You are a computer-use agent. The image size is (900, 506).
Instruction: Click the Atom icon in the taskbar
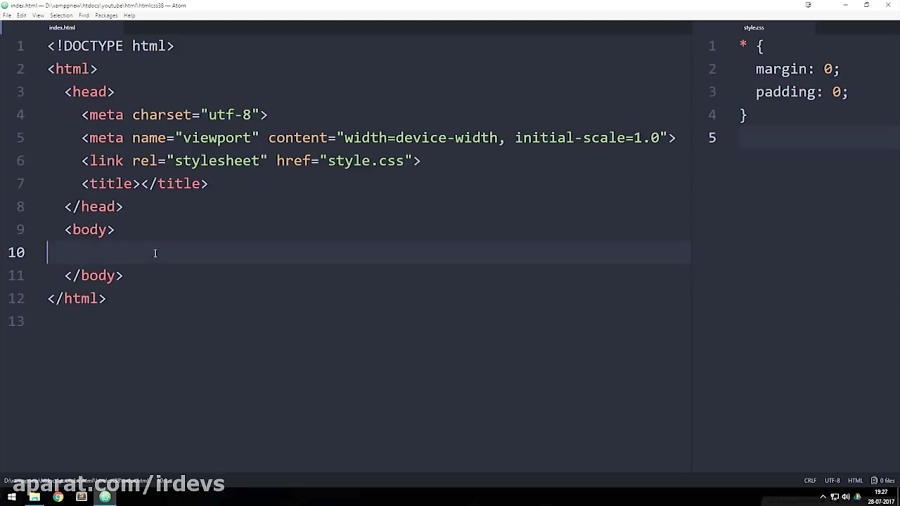pyautogui.click(x=105, y=497)
